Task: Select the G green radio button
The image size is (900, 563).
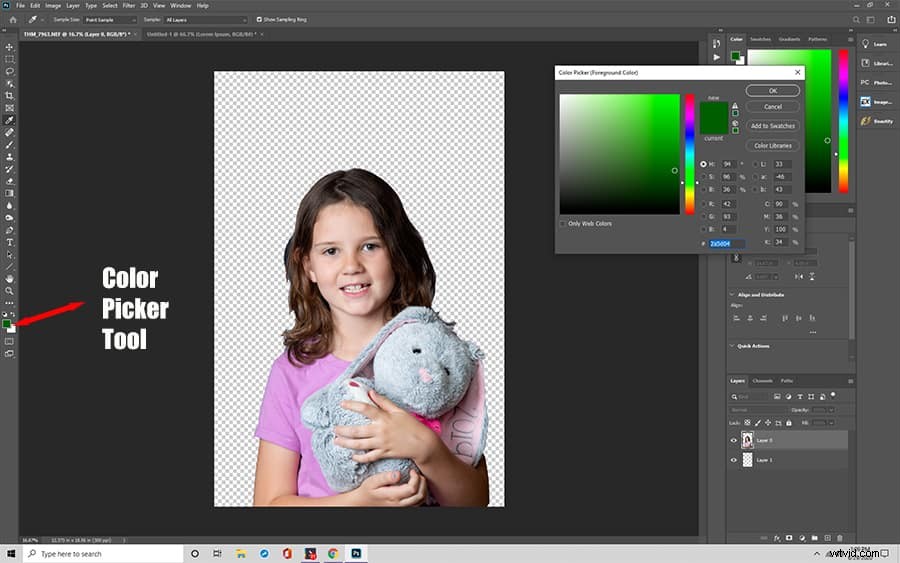Action: pyautogui.click(x=703, y=216)
